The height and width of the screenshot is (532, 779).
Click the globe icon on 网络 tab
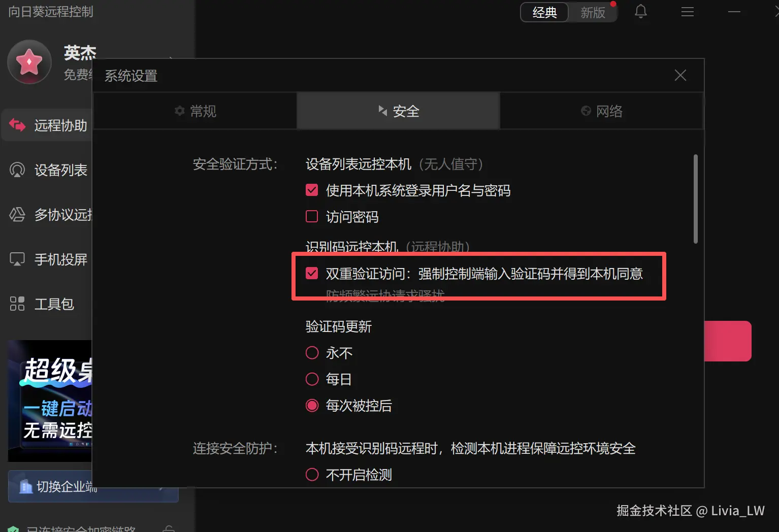pos(586,111)
